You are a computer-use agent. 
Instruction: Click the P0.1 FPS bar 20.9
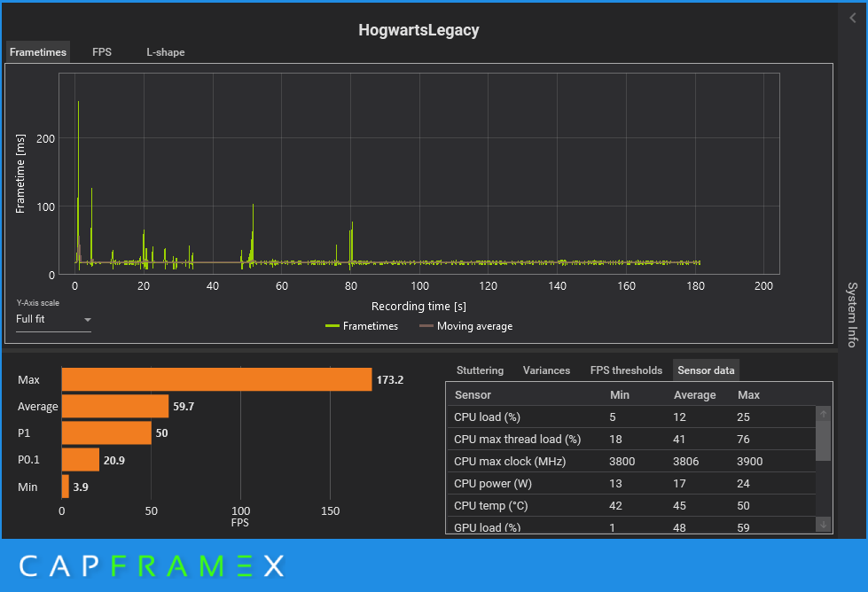coord(81,460)
